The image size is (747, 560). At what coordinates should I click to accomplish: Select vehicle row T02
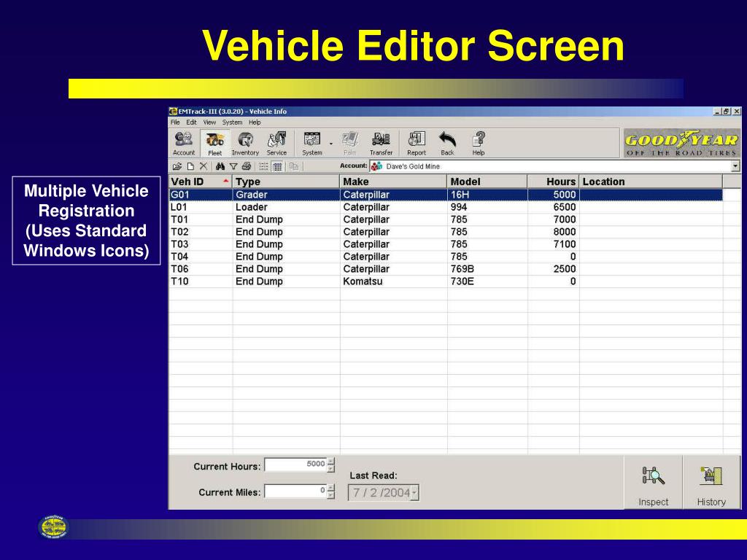tap(446, 232)
